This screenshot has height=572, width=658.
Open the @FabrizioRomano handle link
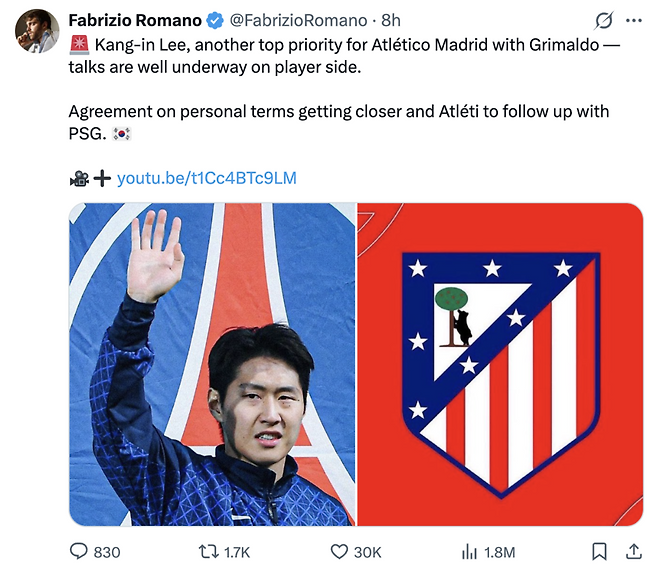(x=298, y=20)
